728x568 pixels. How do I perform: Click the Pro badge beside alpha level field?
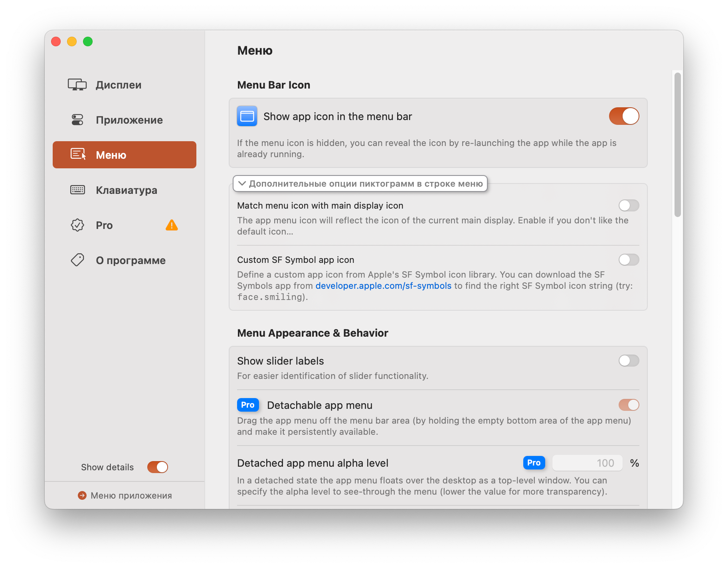[x=534, y=463]
